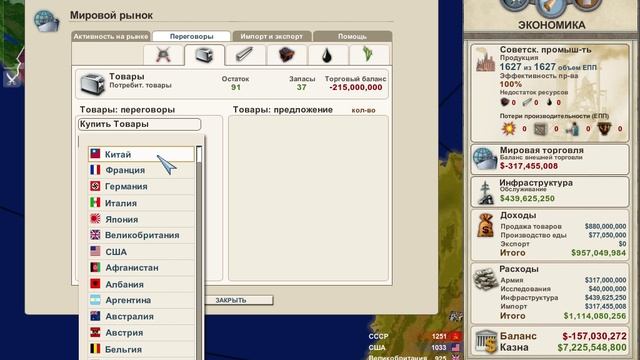This screenshot has height=360, width=640.
Task: Click the crossed swords map icon
Action: tap(11, 78)
